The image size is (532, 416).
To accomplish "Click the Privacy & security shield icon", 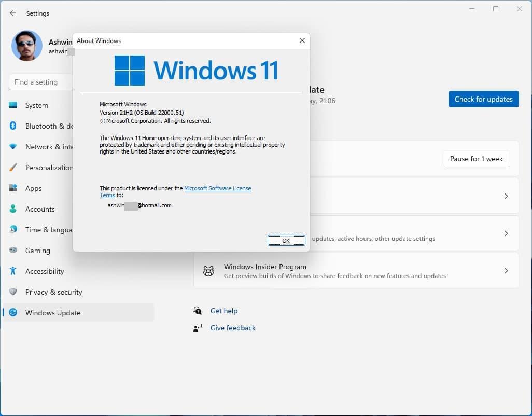I will 13,292.
